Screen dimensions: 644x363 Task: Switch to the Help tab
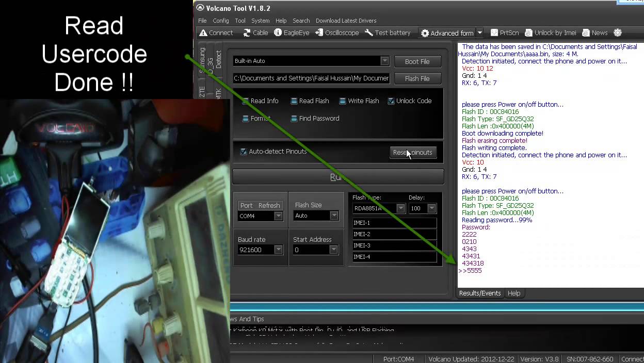click(x=514, y=293)
